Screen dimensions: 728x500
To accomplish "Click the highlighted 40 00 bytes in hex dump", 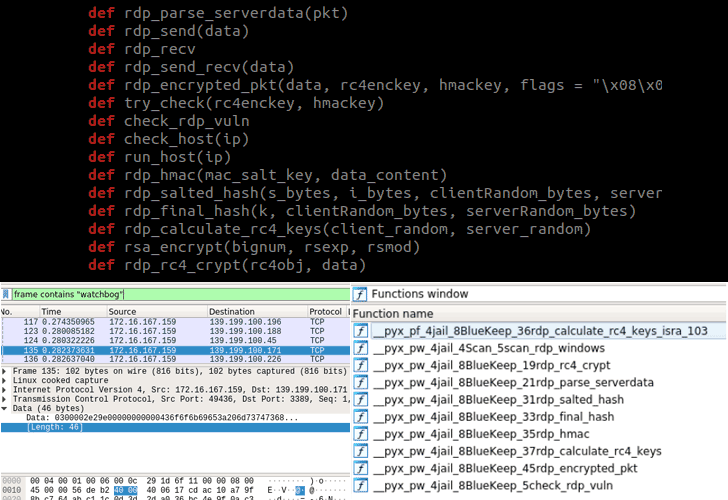I will (125, 490).
